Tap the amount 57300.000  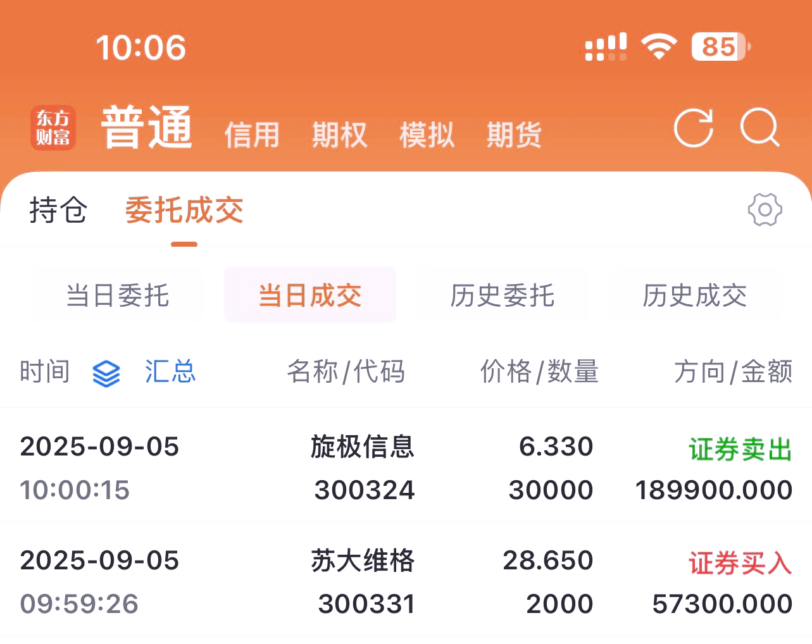point(722,604)
